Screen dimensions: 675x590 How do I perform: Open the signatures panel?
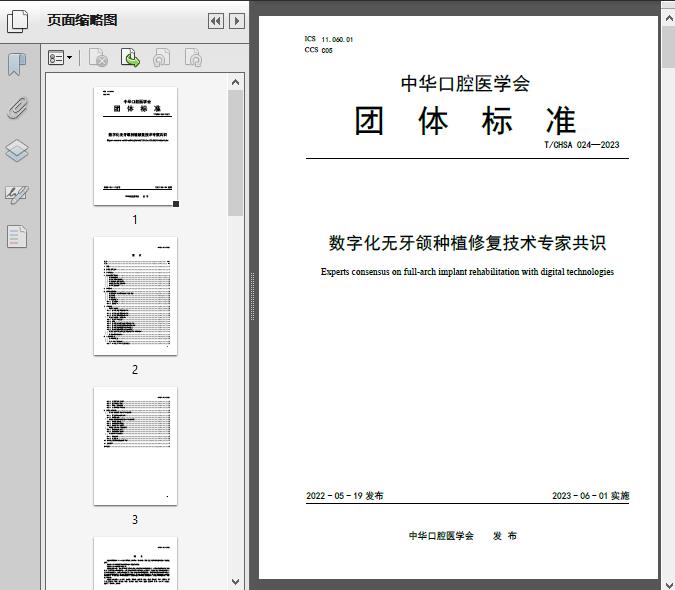point(17,194)
